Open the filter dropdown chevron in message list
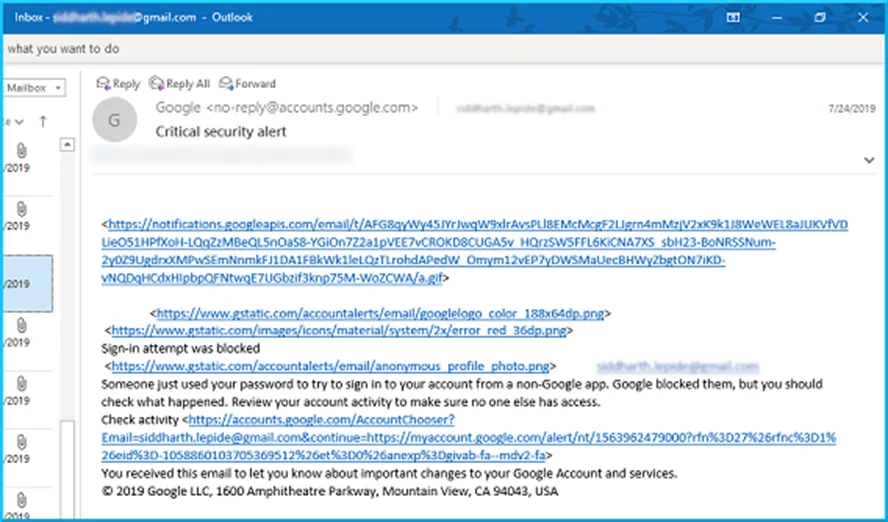Image resolution: width=888 pixels, height=522 pixels. pyautogui.click(x=19, y=122)
